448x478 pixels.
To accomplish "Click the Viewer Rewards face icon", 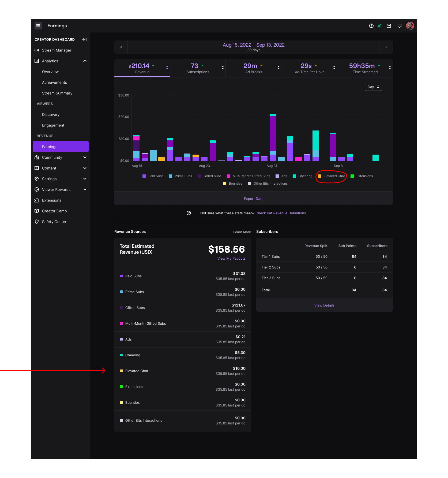I will (37, 189).
